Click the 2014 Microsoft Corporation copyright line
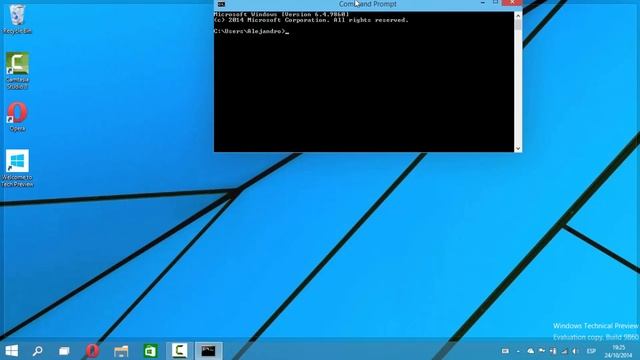Screen dimensions: 640x360 (x=311, y=20)
